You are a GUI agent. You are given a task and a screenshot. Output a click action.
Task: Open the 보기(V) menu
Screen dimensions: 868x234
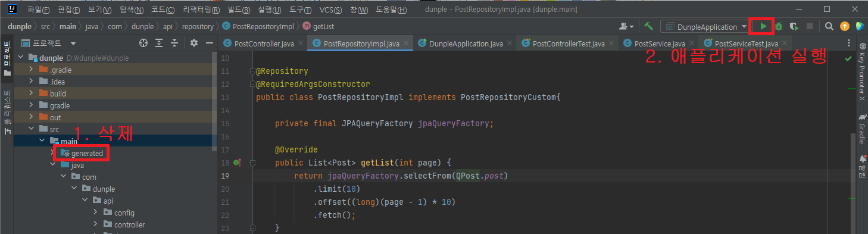(x=100, y=10)
